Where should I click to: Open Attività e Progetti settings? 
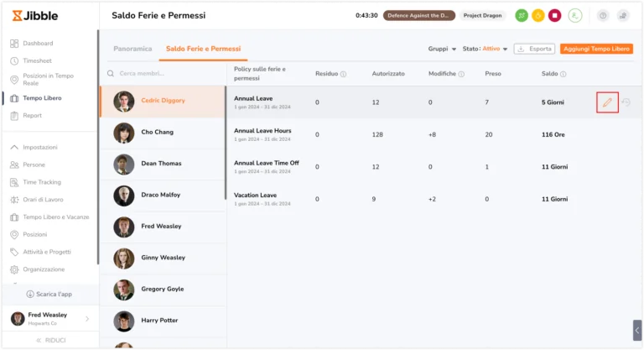[47, 252]
